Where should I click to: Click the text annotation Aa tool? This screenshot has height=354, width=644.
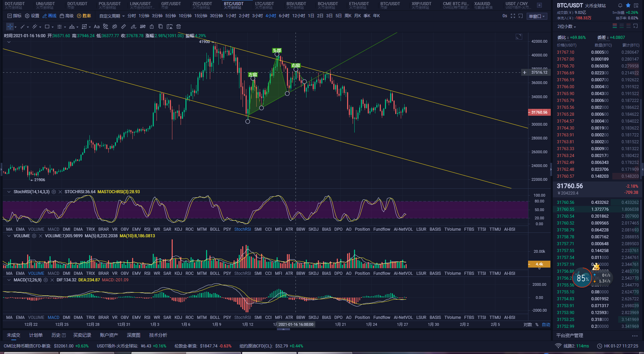[97, 27]
